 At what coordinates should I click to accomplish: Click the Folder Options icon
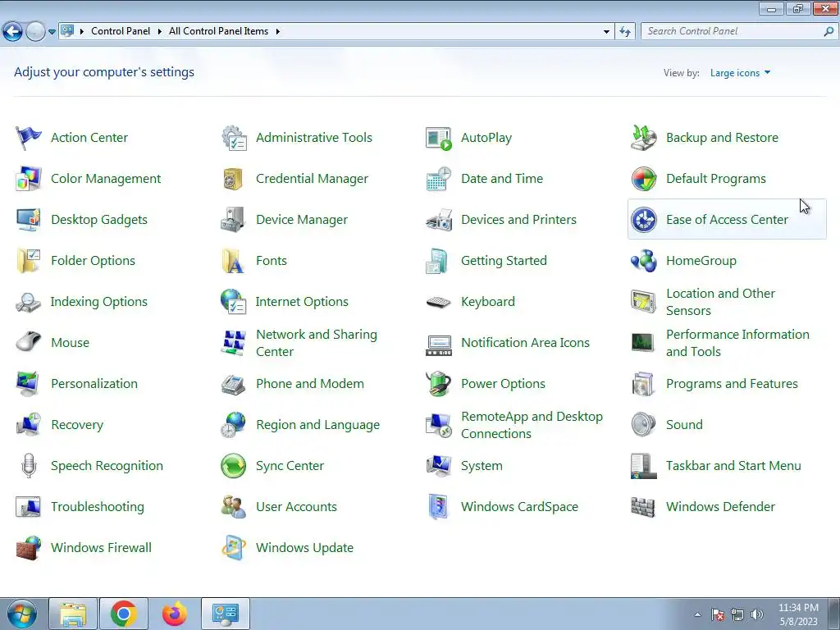tap(28, 261)
